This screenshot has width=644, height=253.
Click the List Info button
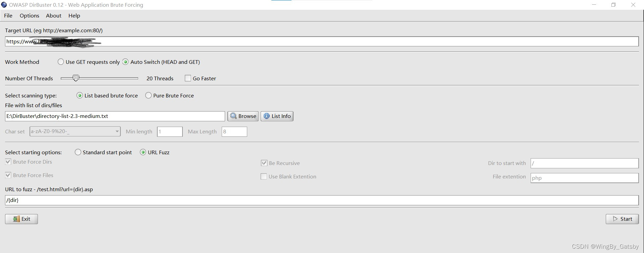277,116
